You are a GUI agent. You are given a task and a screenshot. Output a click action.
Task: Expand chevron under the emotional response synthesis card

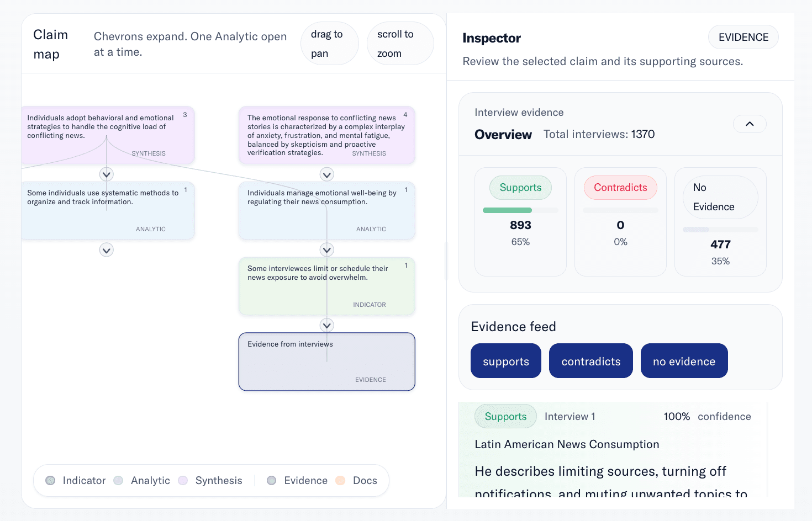point(327,175)
